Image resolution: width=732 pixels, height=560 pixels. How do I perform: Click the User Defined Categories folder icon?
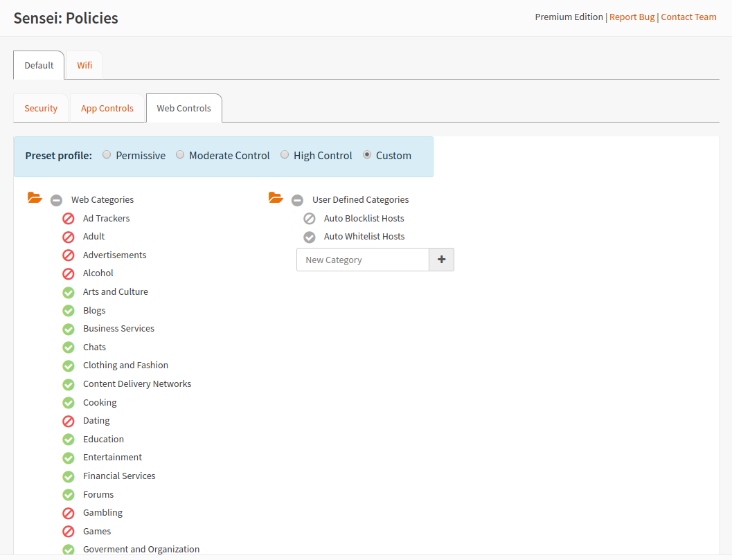(x=276, y=198)
